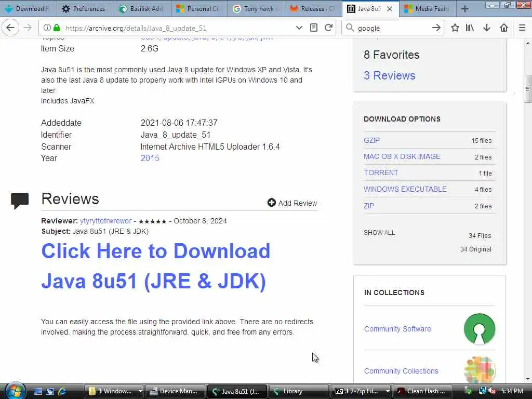The height and width of the screenshot is (399, 532).
Task: Open a new tab with plus button
Action: pos(465,9)
